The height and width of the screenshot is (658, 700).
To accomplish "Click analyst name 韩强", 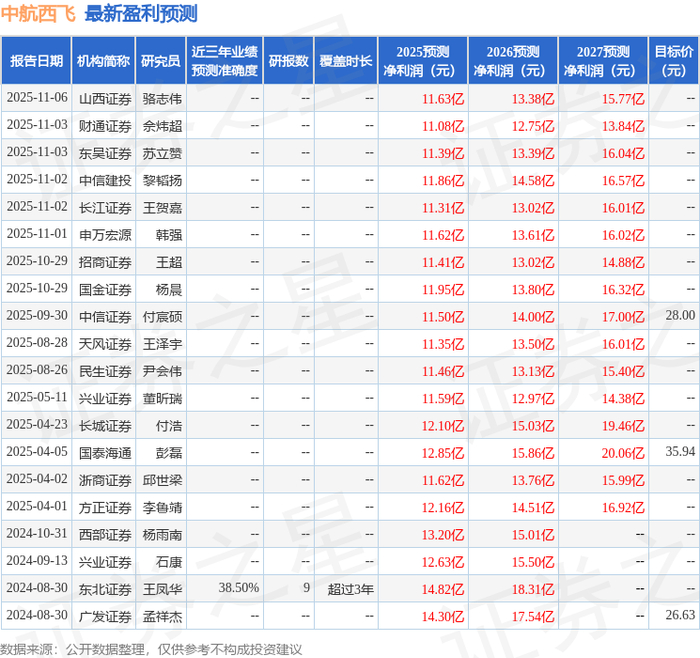I will [169, 235].
